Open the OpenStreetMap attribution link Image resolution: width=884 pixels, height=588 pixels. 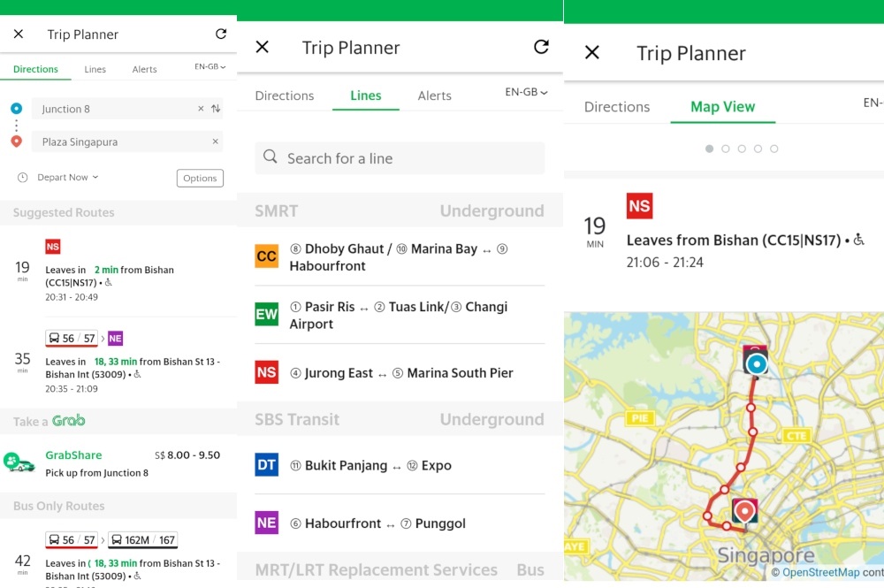pyautogui.click(x=821, y=572)
